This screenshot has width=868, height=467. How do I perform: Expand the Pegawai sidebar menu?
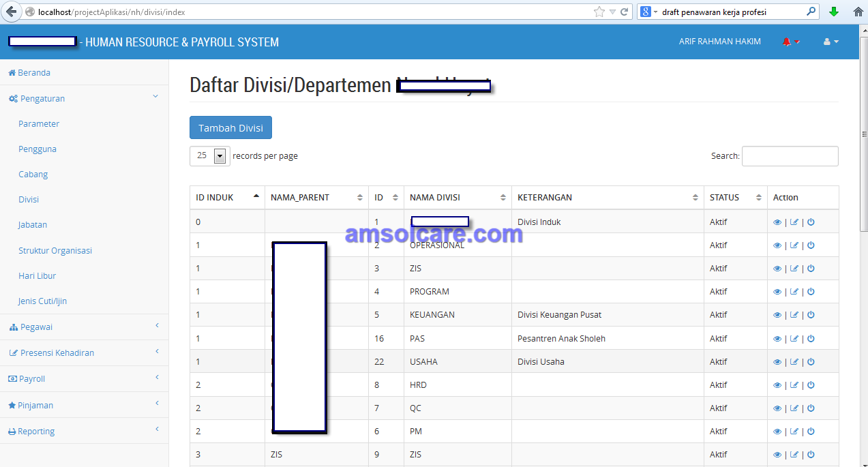point(85,327)
